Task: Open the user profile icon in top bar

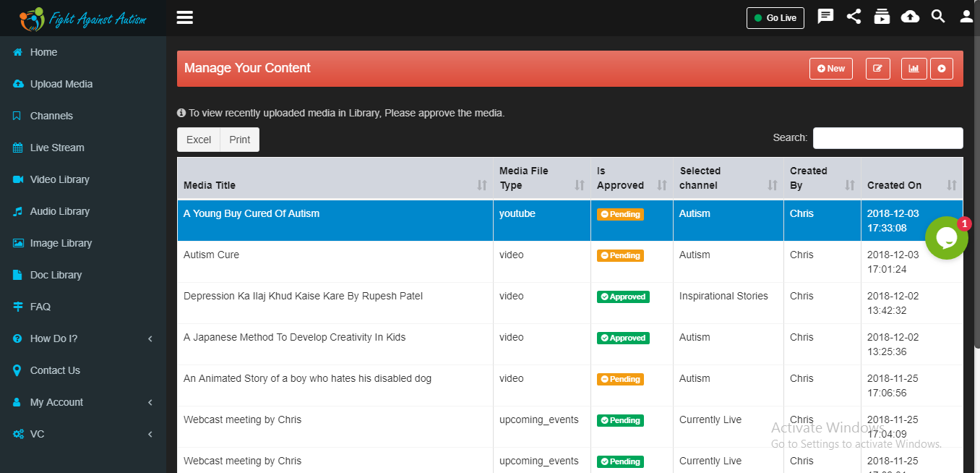Action: click(x=966, y=17)
